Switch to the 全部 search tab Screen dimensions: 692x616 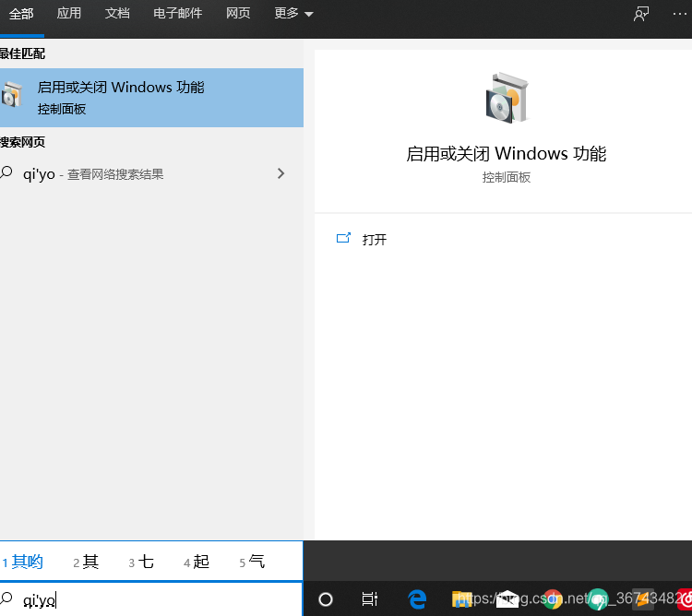pyautogui.click(x=21, y=14)
